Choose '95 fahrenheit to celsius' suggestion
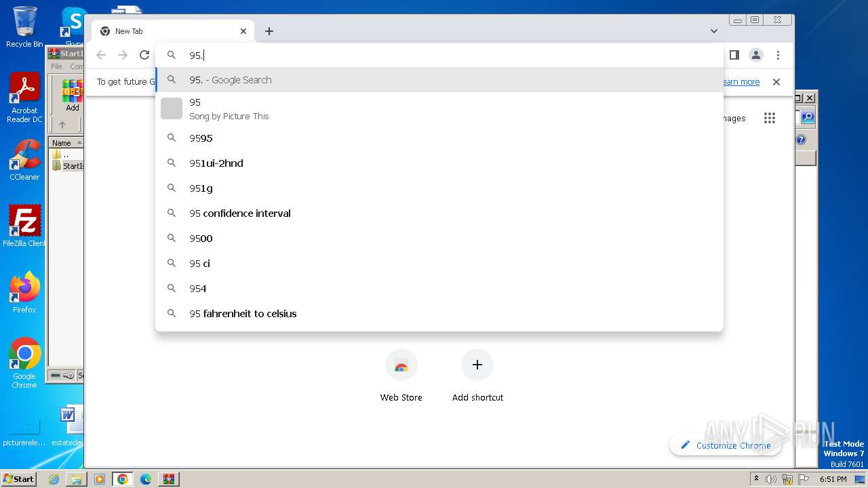 click(439, 314)
